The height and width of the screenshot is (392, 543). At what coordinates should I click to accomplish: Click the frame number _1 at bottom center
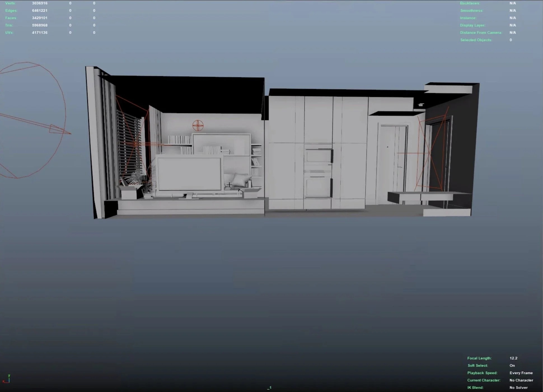pos(269,388)
